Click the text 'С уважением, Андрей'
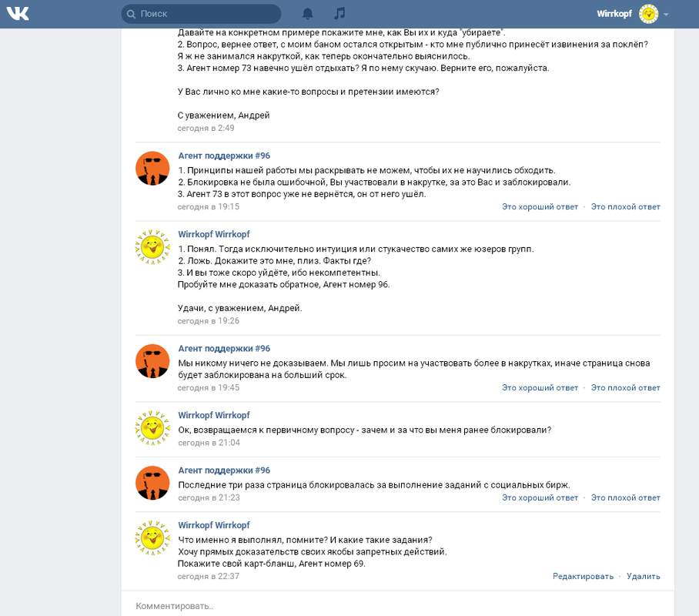This screenshot has width=699, height=616. 224,115
